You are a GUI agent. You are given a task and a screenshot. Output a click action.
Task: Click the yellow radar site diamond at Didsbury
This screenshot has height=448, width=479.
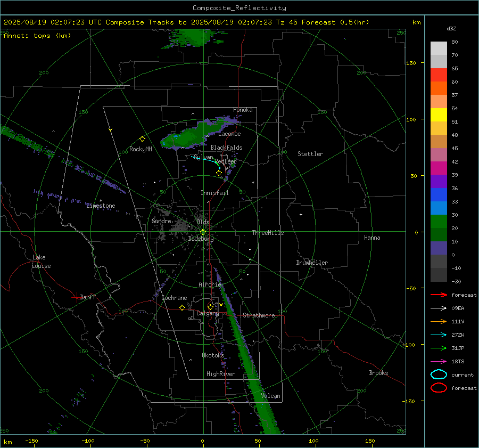(x=203, y=232)
